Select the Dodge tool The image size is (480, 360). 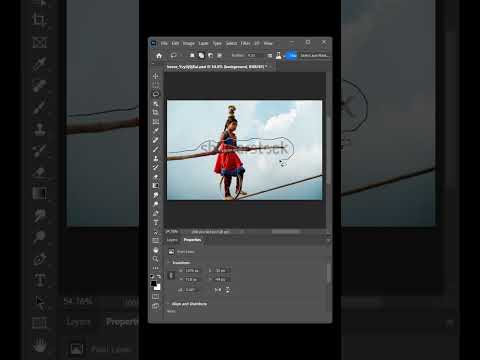156,204
